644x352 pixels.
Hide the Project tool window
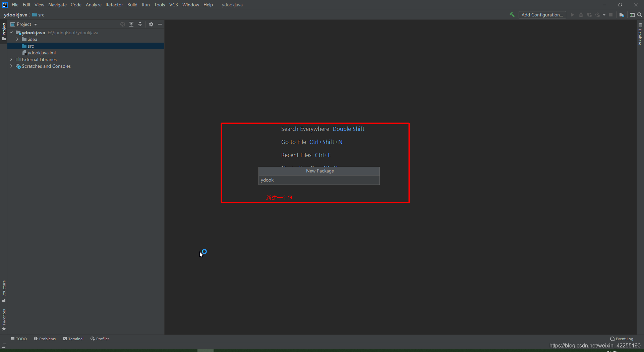click(160, 24)
